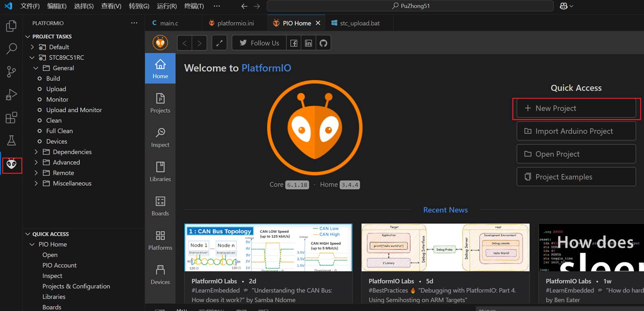Open Run and Debug view icon

coord(11,95)
